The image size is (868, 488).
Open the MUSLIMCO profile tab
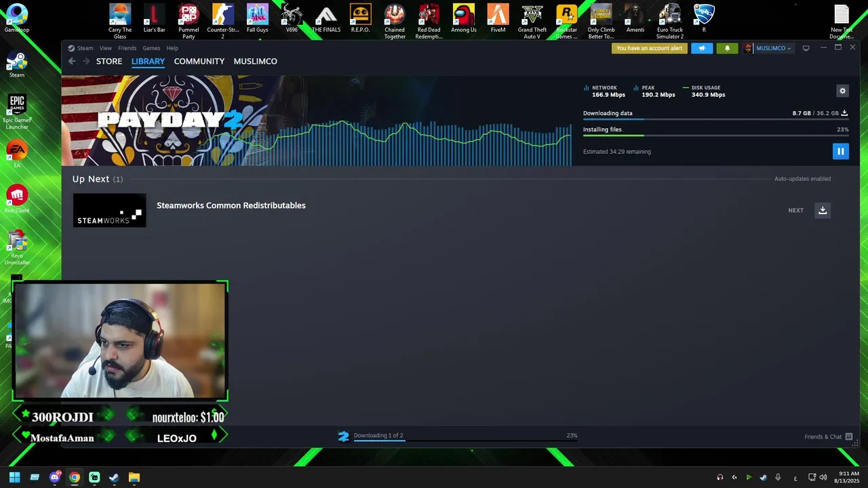255,61
